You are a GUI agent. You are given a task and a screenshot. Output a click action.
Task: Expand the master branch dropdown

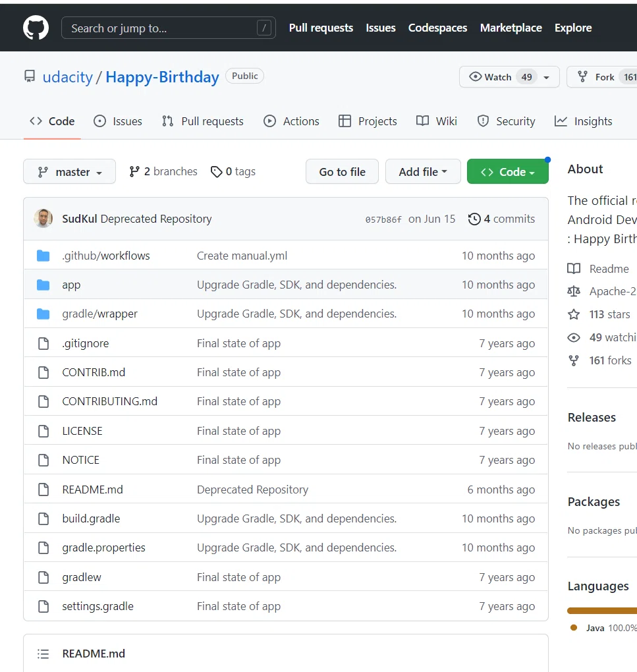(69, 171)
